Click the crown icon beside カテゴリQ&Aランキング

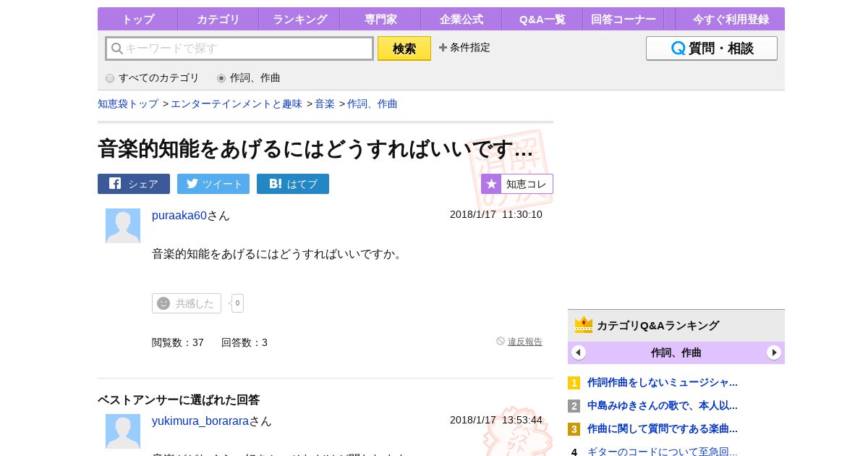point(584,325)
